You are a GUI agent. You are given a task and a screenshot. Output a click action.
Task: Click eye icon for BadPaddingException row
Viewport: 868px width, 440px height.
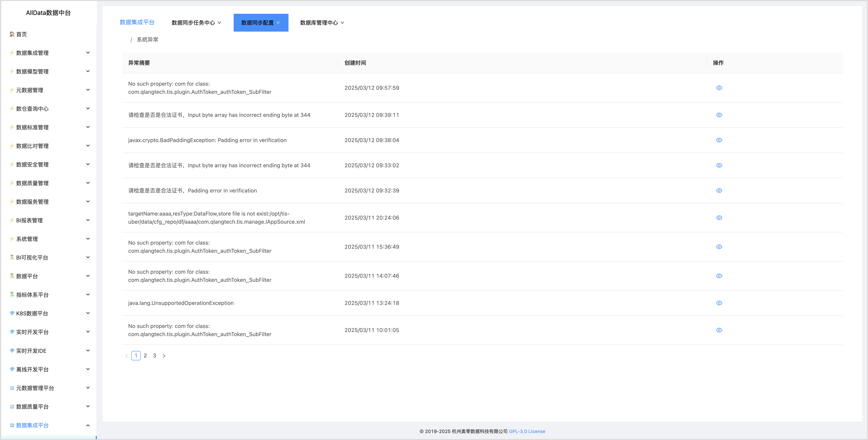click(719, 140)
